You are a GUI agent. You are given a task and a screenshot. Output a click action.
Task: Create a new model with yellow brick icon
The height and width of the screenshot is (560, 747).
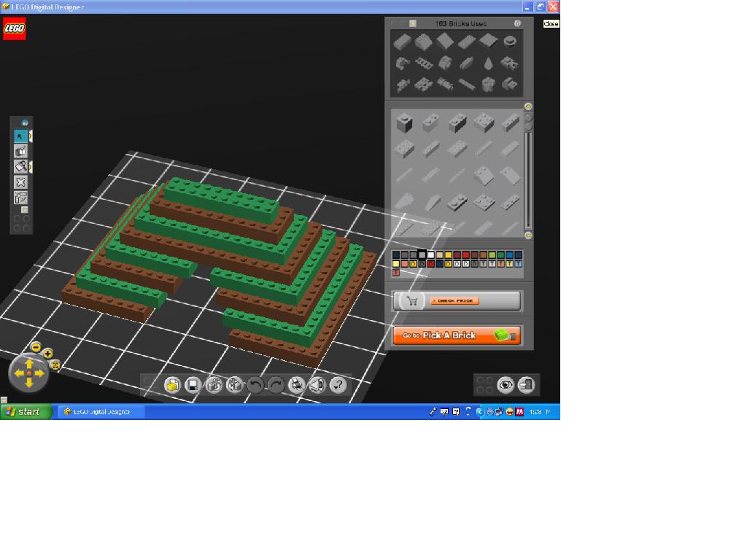(172, 385)
